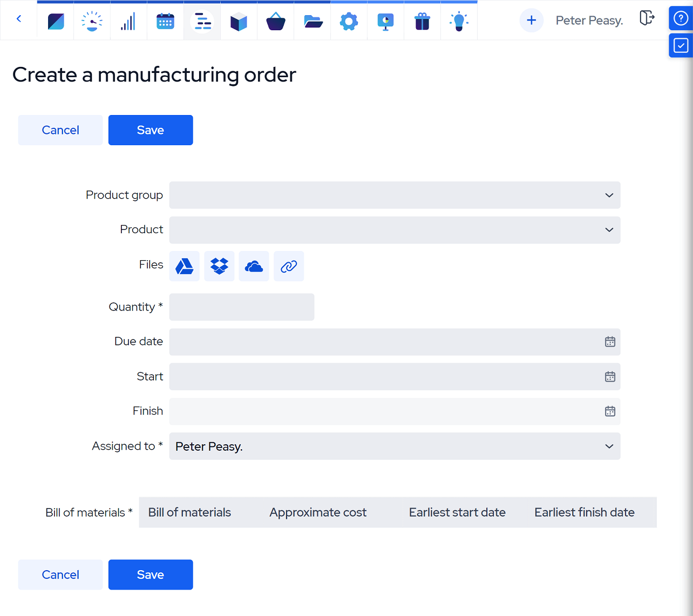Click the Approximate cost column header
693x616 pixels.
(x=318, y=512)
